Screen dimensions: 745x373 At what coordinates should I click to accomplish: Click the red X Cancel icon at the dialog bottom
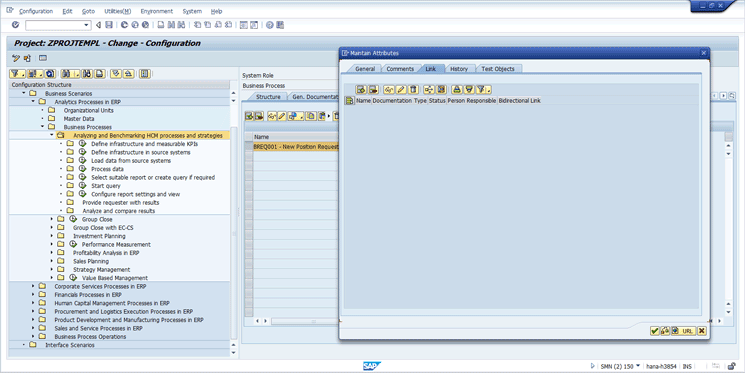(702, 331)
